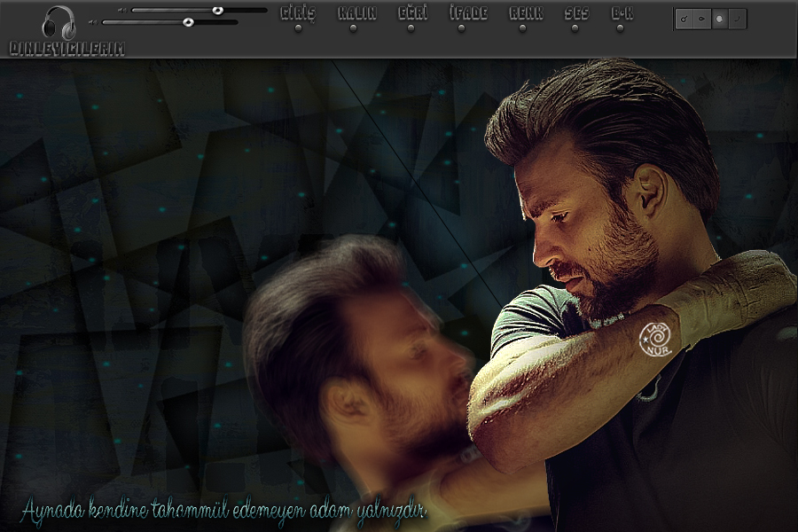Enable the indicator dot under B-K
Viewport: 798px width, 532px height.
click(x=621, y=28)
